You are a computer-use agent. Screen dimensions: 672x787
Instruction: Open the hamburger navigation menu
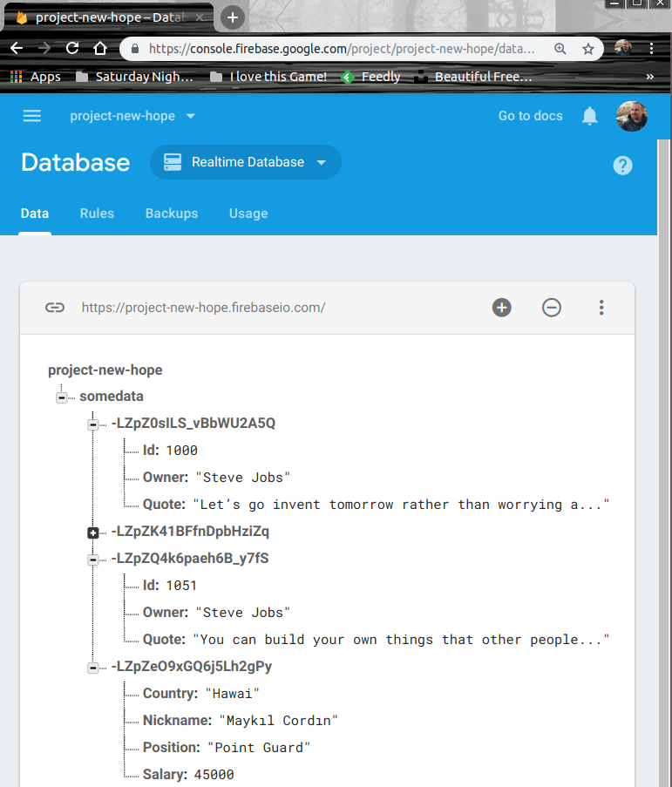(32, 116)
